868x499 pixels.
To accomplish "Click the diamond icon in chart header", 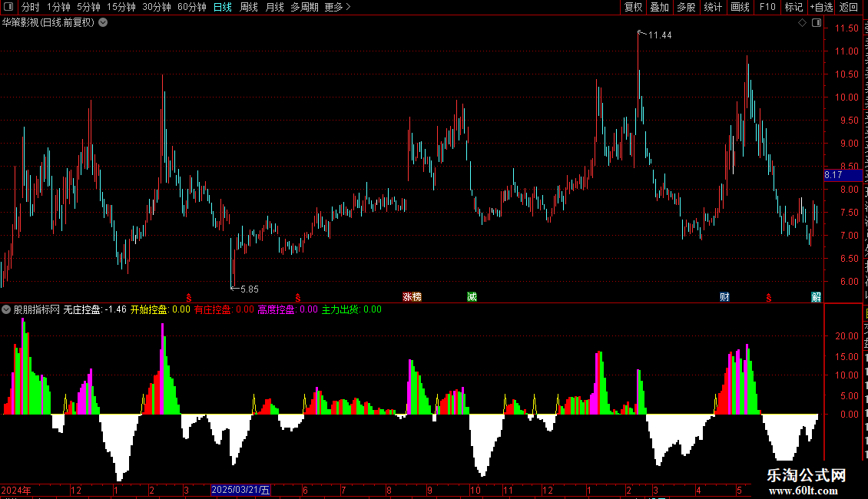I will point(802,23).
